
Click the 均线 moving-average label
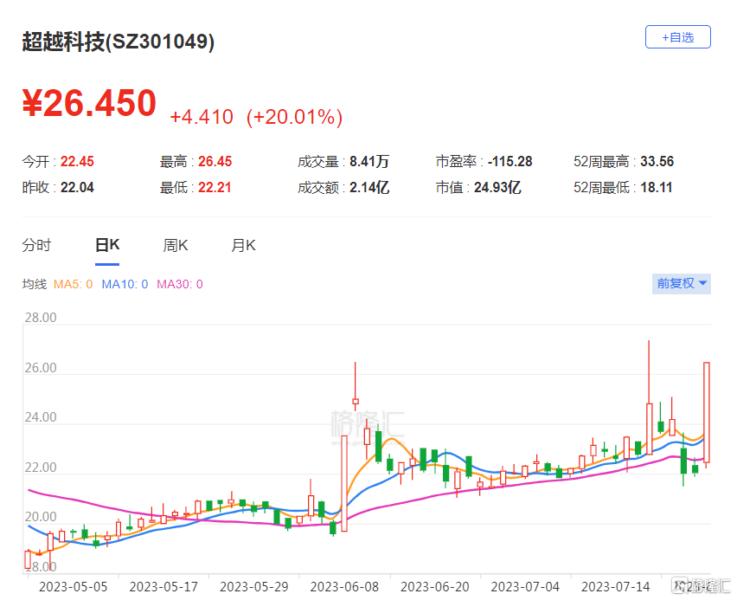pyautogui.click(x=34, y=284)
